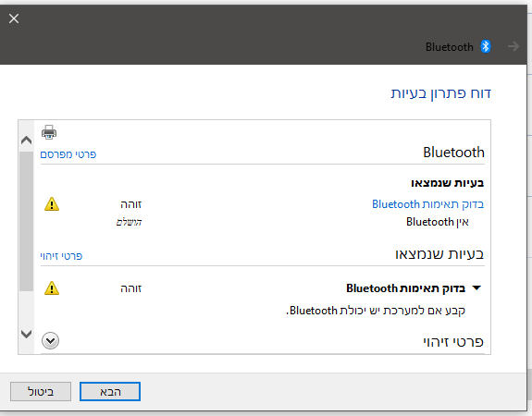The image size is (532, 416).
Task: Click זוהה status beside bold בדוק תאימות Bluetooth
Action: (x=131, y=288)
